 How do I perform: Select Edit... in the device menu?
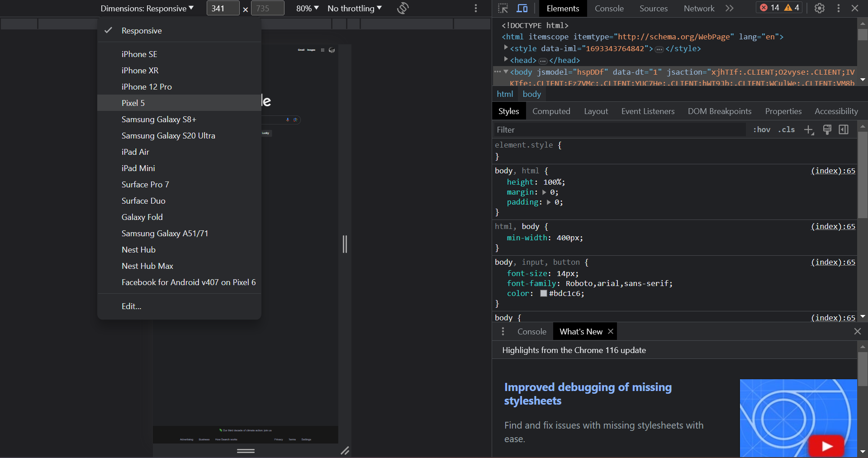pyautogui.click(x=131, y=306)
